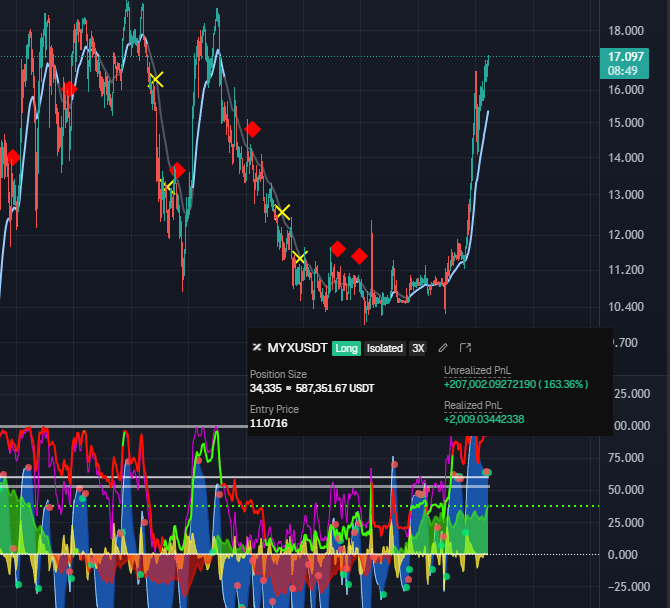Image resolution: width=671 pixels, height=608 pixels.
Task: Select the MYXUSDT symbol name
Action: pyautogui.click(x=297, y=348)
